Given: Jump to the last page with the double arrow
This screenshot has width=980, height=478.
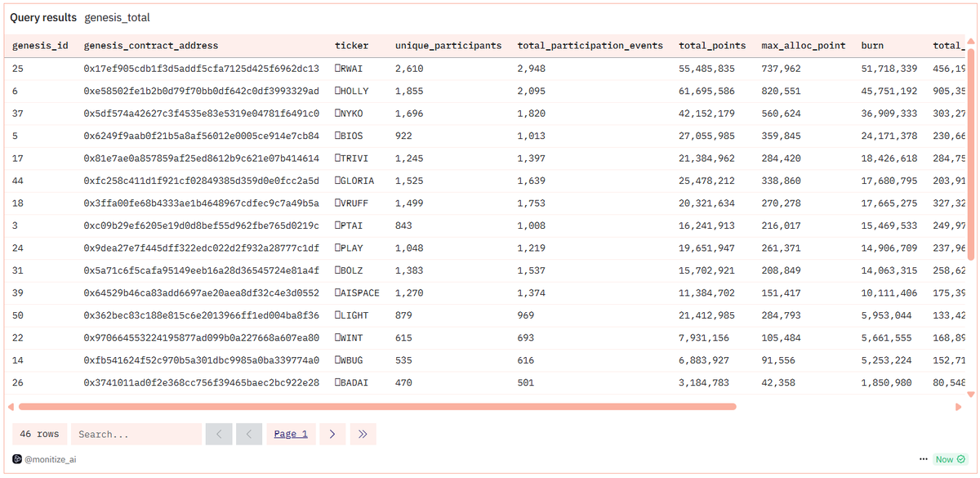Looking at the screenshot, I should click(x=363, y=434).
